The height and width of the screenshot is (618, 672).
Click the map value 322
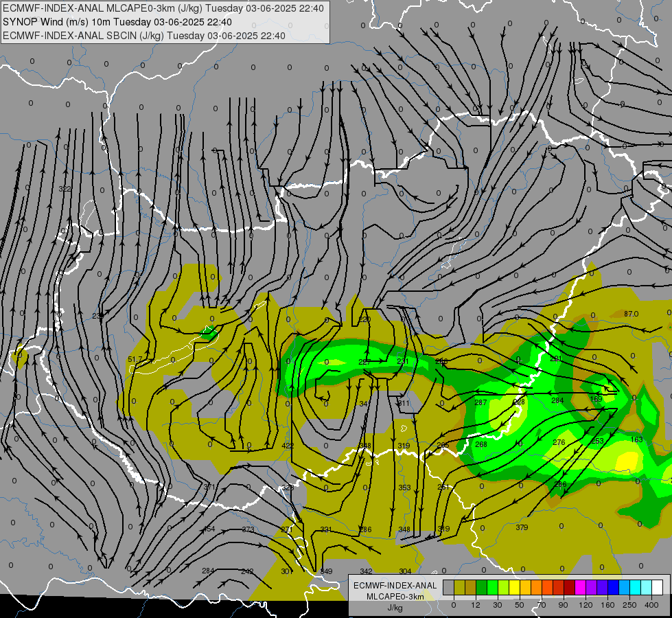[x=65, y=189]
